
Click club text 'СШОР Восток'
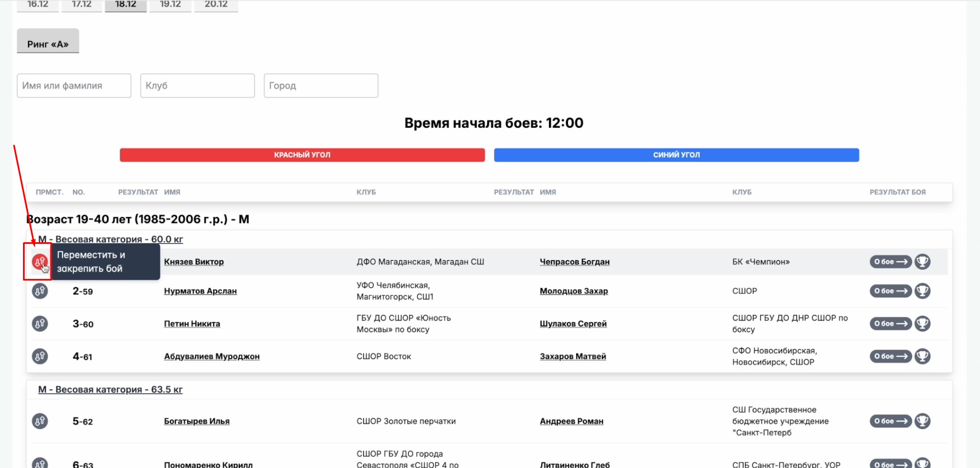click(x=383, y=356)
